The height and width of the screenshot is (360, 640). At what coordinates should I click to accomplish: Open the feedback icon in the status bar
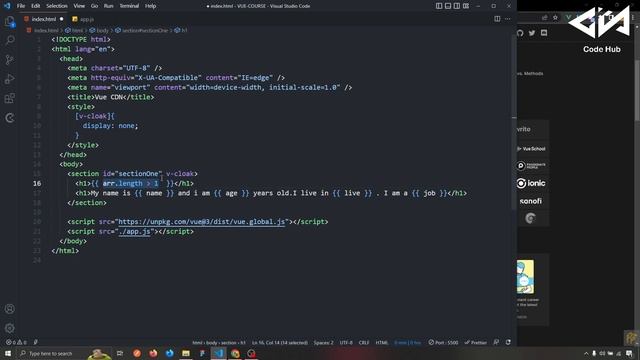(496, 342)
